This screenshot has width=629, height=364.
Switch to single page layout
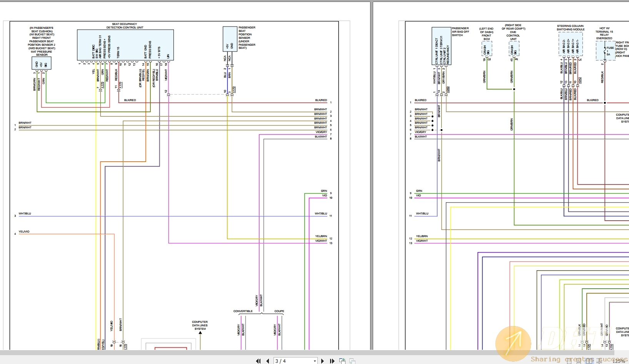coord(569,361)
